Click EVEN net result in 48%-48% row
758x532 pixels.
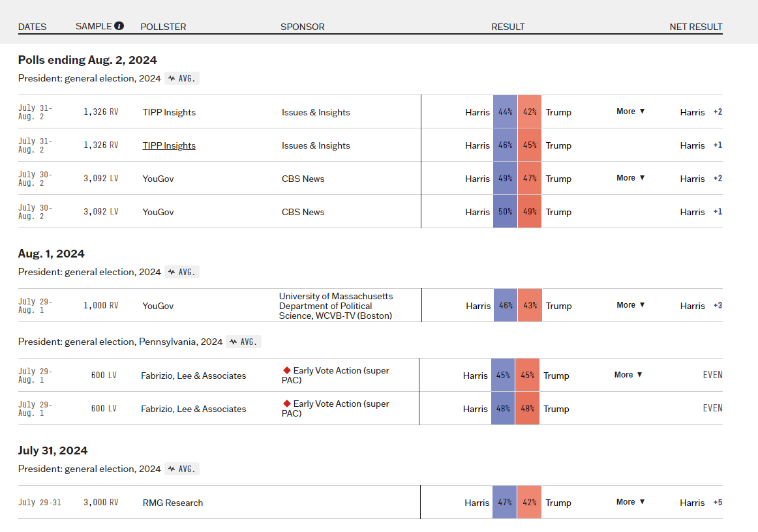coord(712,408)
